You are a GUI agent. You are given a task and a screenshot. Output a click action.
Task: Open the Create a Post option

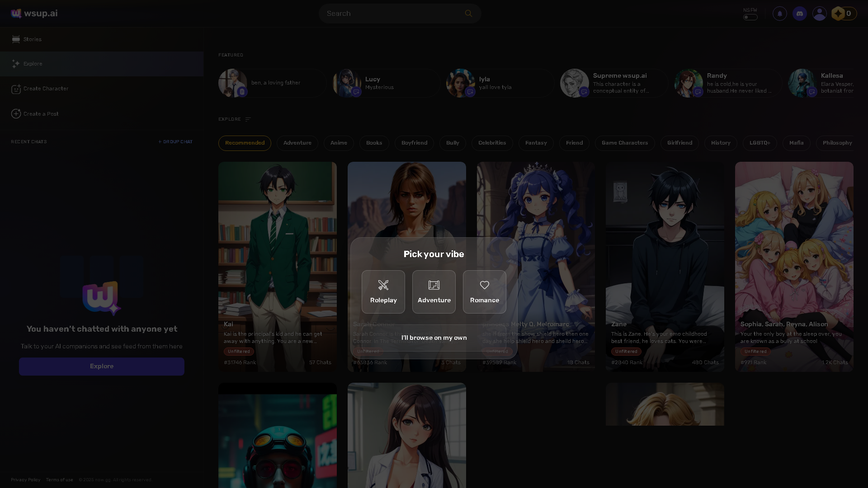[41, 113]
